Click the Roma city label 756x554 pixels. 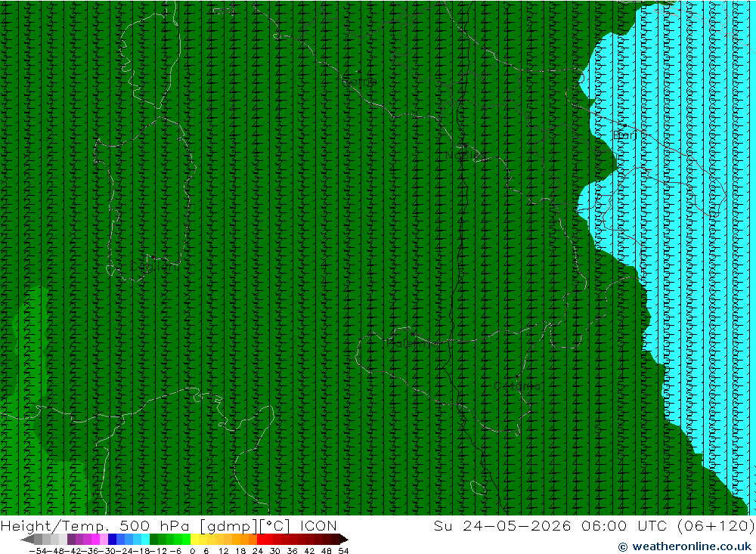[358, 82]
